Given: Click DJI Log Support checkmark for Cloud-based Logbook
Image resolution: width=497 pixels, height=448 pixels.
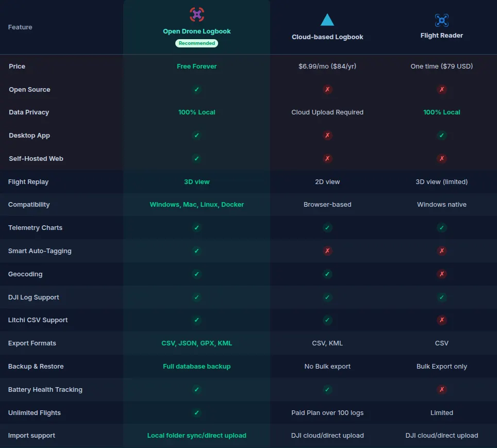Looking at the screenshot, I should pos(327,297).
